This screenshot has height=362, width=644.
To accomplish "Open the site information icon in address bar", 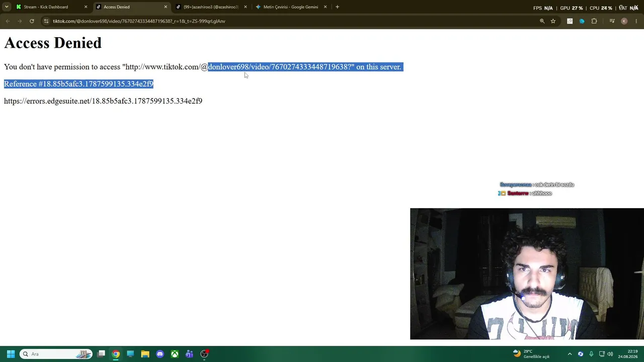I will [x=46, y=21].
